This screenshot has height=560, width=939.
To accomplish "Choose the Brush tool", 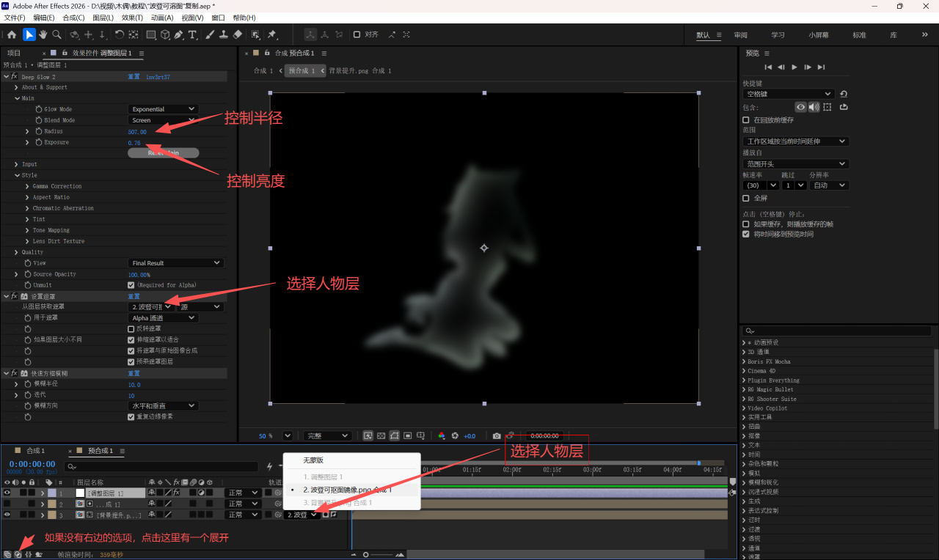I will click(x=210, y=34).
